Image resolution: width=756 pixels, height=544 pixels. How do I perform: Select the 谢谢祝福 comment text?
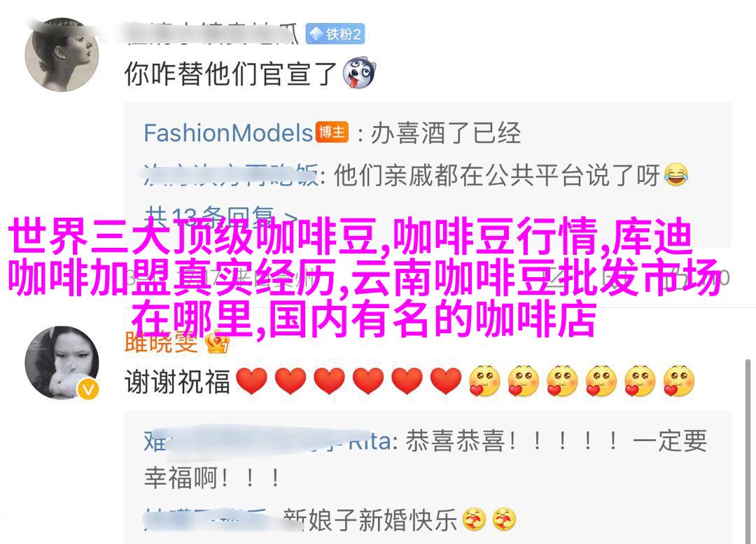177,381
